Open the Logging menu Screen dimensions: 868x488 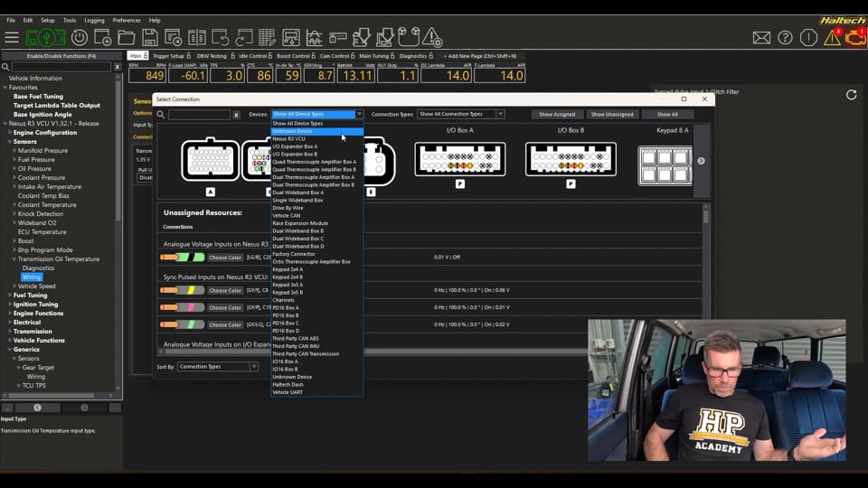pyautogui.click(x=94, y=21)
